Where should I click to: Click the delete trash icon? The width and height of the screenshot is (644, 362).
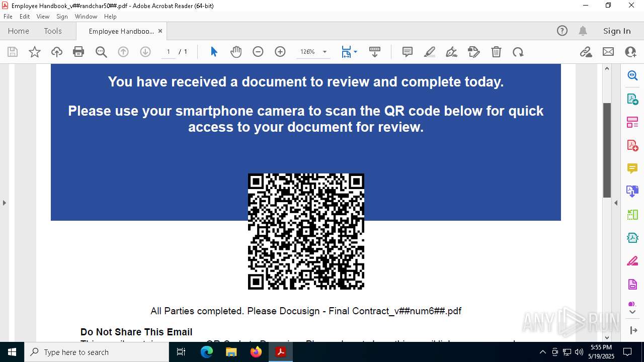point(496,52)
